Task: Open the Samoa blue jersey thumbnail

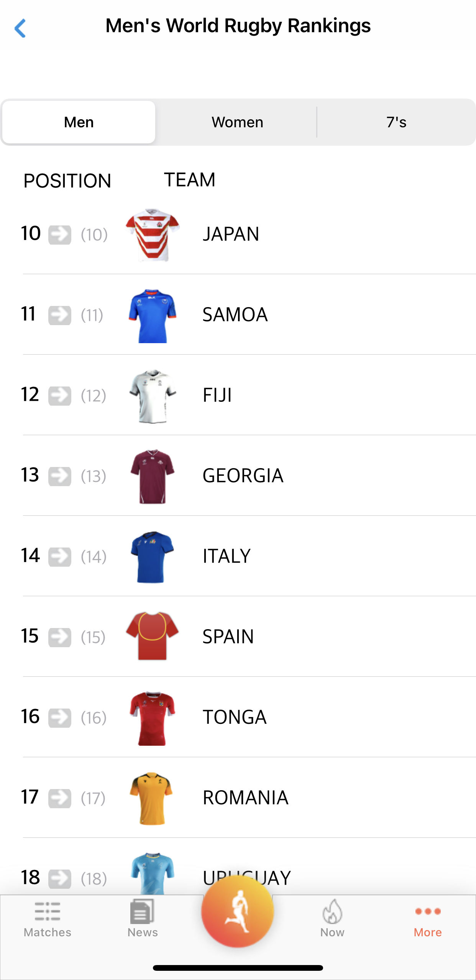Action: 153,316
